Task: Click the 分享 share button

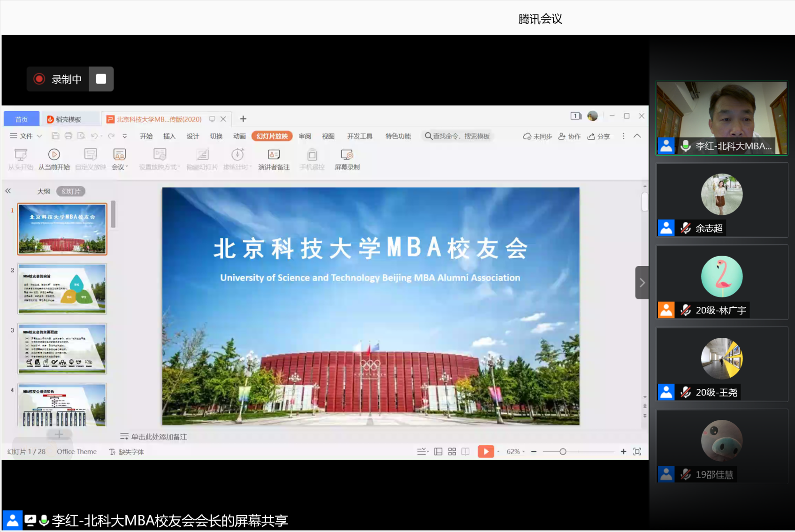Action: 599,137
